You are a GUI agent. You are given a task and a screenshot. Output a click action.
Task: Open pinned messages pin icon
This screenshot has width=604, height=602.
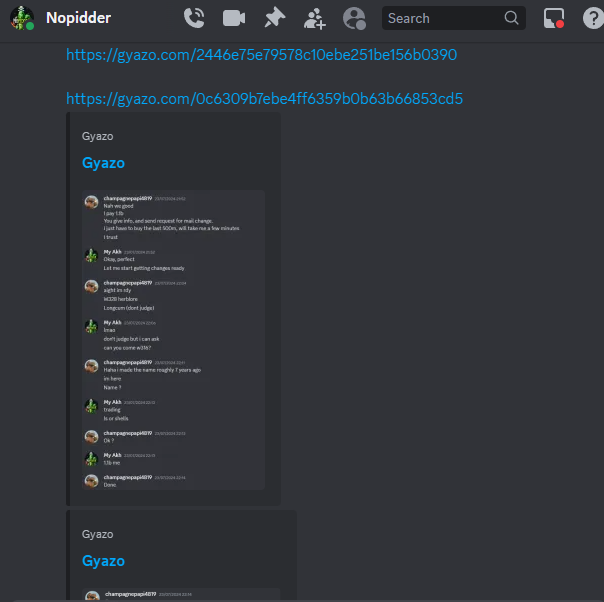274,18
